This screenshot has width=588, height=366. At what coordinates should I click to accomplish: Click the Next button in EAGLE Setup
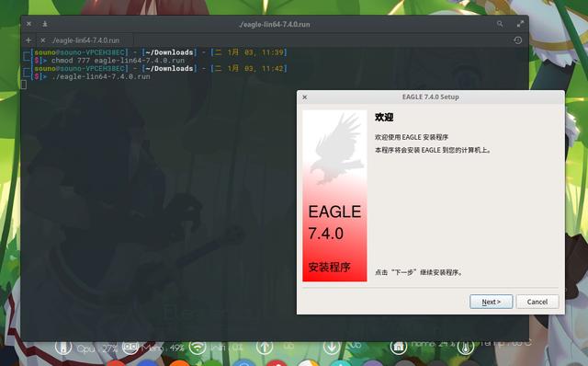point(491,302)
